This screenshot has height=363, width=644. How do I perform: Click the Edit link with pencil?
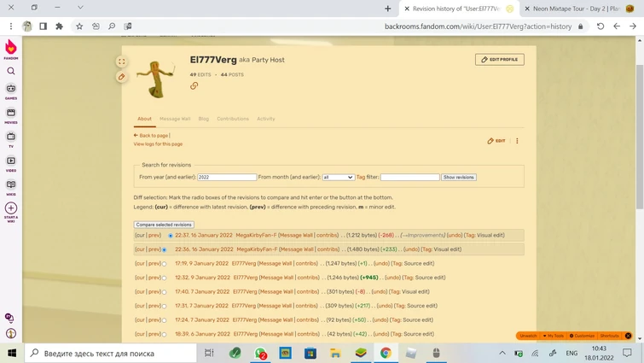pos(496,141)
